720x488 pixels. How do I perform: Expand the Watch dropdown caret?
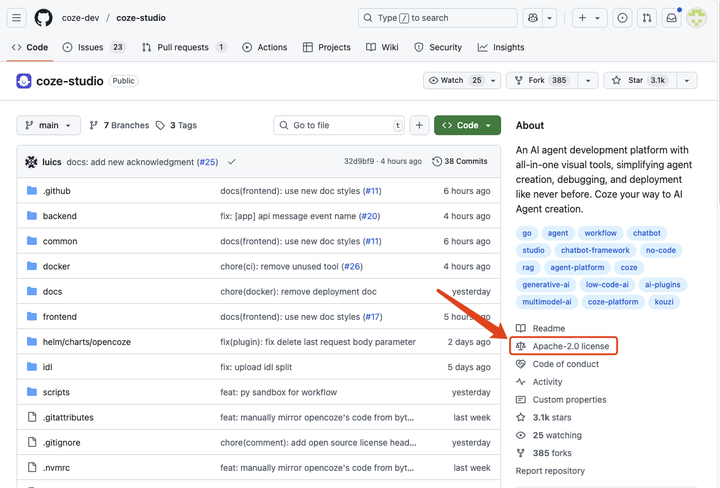click(493, 80)
